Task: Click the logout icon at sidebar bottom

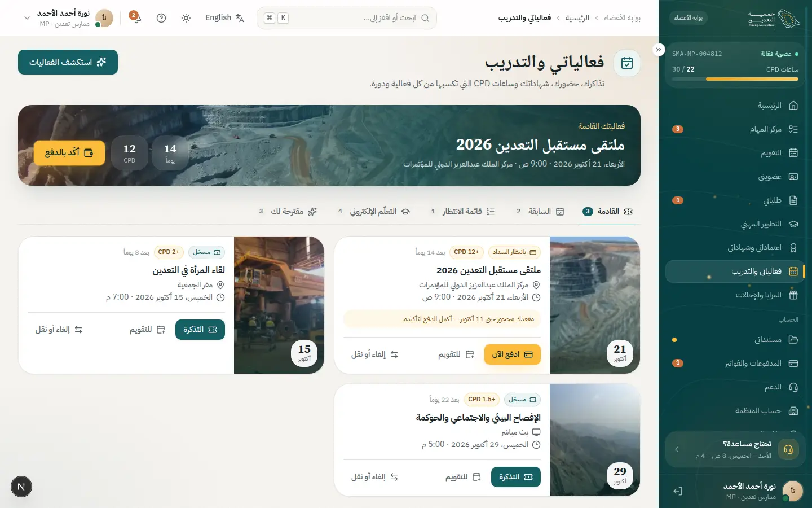Action: [678, 491]
